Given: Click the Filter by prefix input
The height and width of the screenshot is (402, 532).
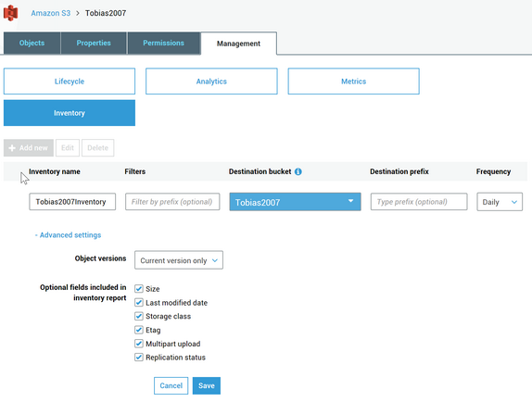Looking at the screenshot, I should (x=172, y=202).
